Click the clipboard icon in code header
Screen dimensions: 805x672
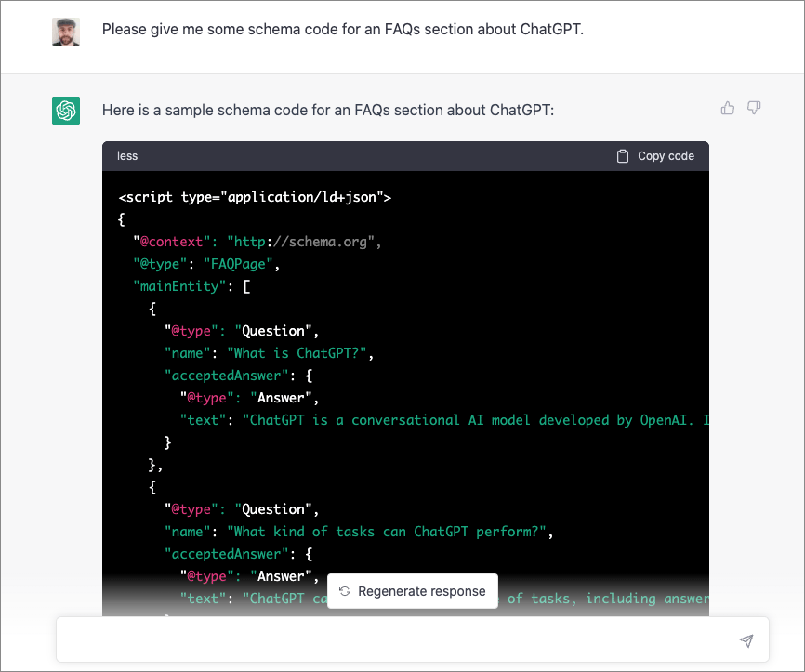click(x=622, y=156)
